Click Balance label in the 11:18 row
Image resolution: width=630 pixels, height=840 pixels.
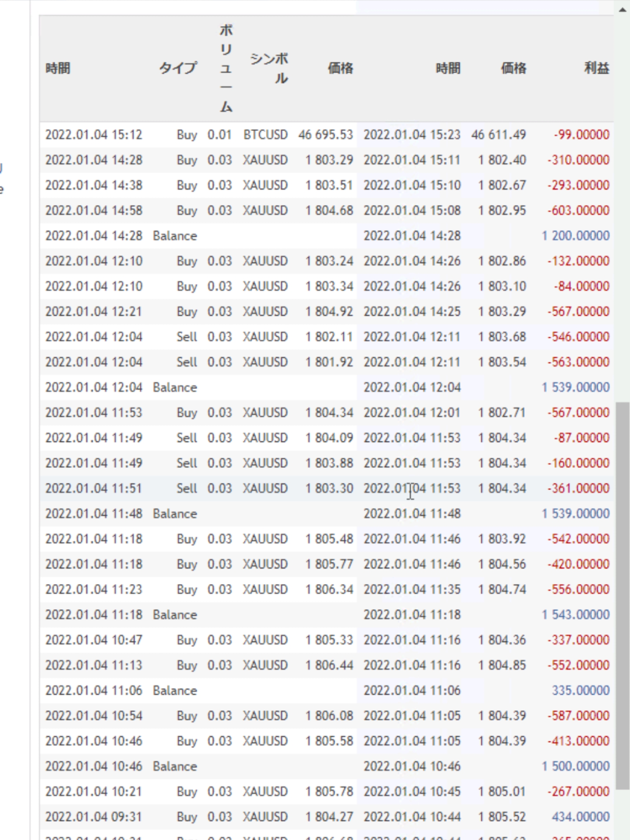(175, 615)
